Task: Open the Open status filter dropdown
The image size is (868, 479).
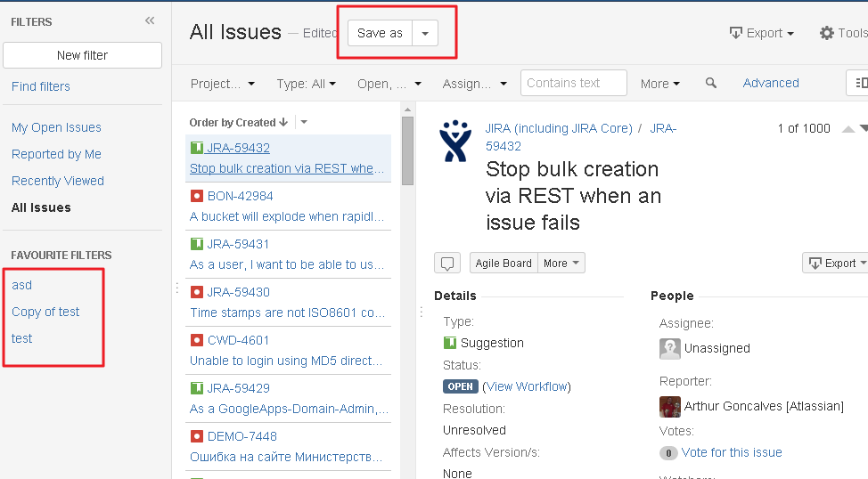Action: click(389, 84)
